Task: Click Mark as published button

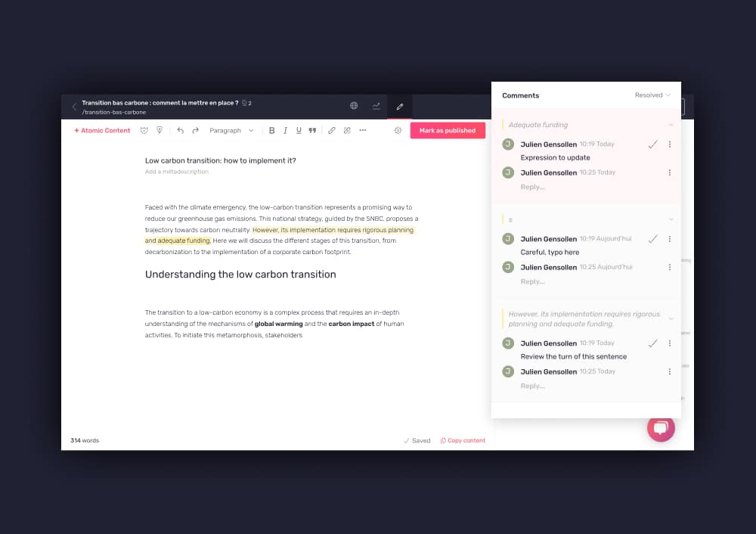Action: click(x=448, y=130)
